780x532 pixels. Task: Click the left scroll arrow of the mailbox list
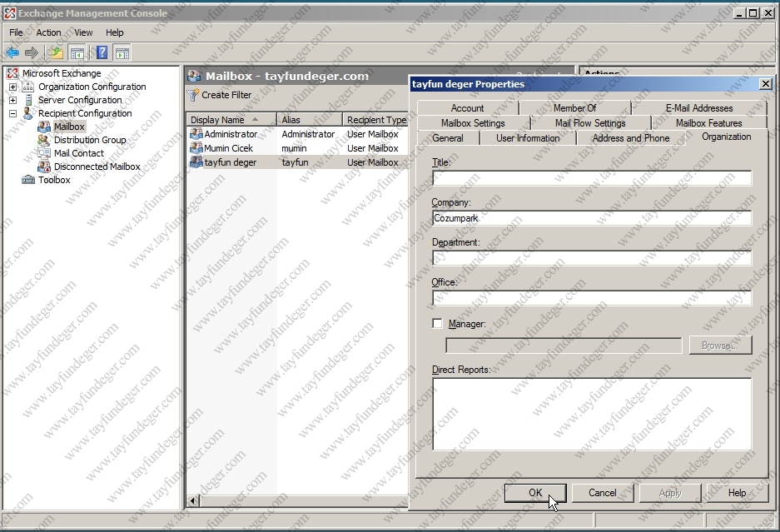194,500
